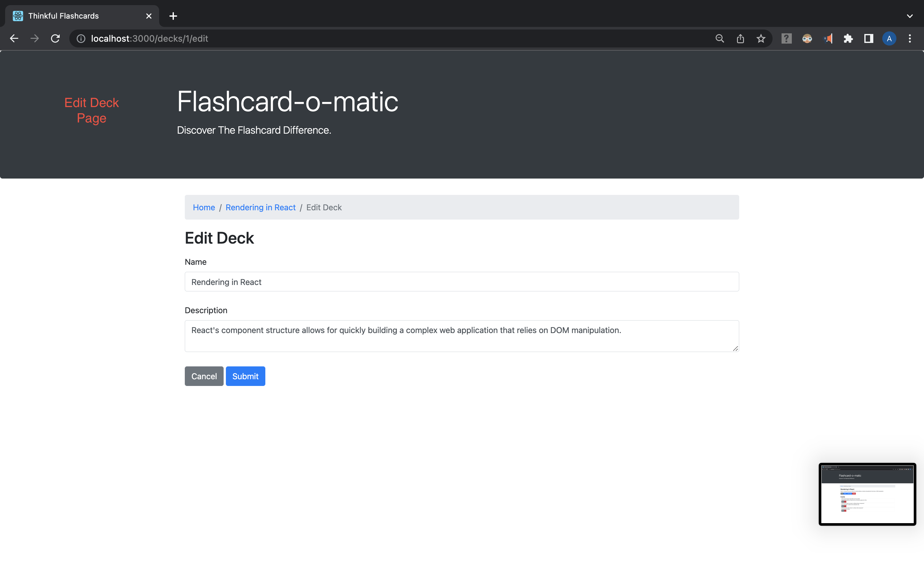
Task: Click the Home breadcrumb link
Action: 204,207
